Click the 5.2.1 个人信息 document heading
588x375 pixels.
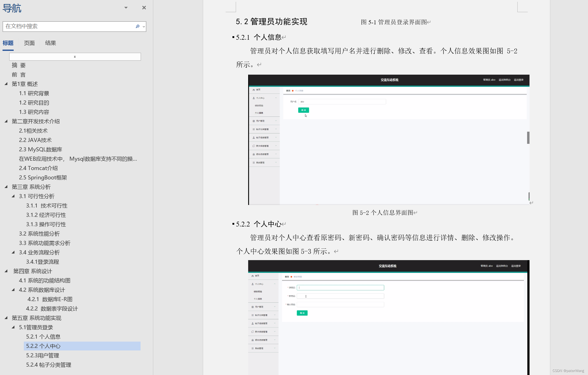[259, 37]
